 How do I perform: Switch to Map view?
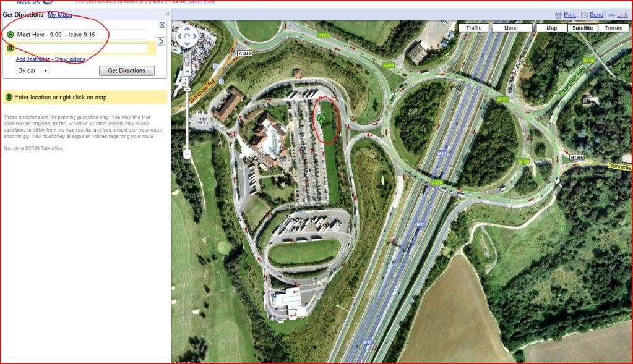pyautogui.click(x=551, y=28)
